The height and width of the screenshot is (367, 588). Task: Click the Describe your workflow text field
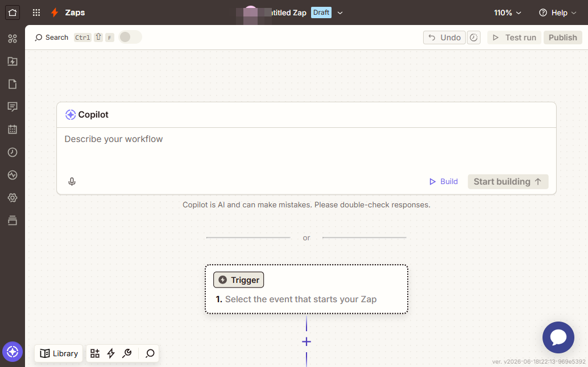[x=306, y=150]
